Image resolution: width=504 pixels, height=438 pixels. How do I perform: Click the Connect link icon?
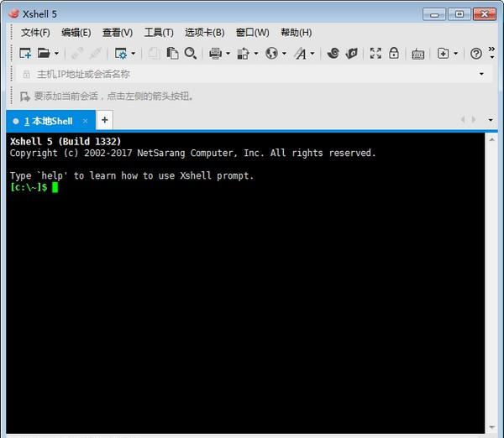77,54
